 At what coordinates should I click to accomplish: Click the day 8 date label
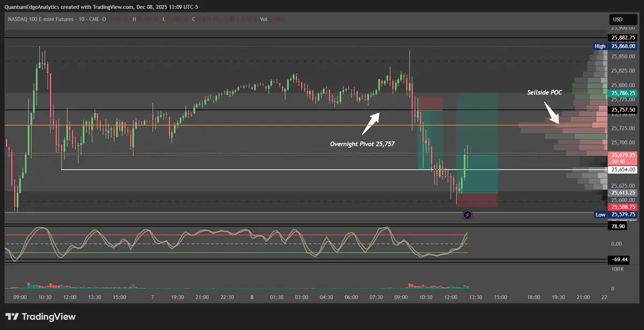(252, 297)
